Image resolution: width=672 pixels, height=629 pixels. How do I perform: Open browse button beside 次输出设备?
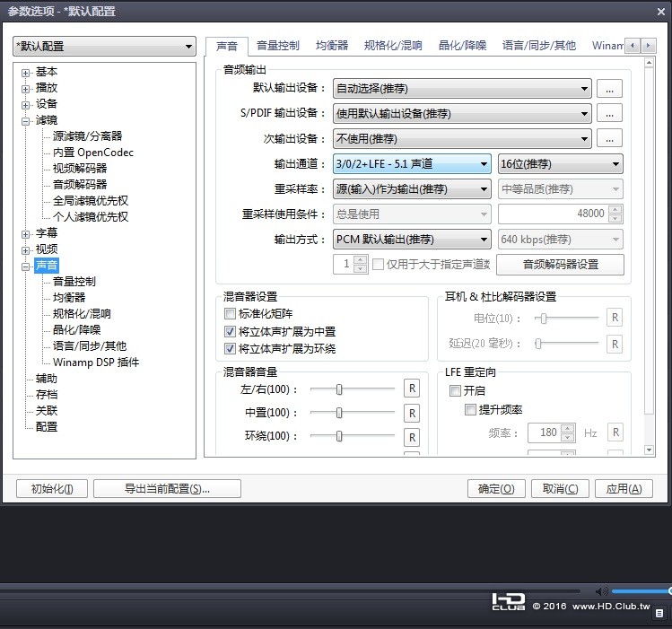(609, 138)
